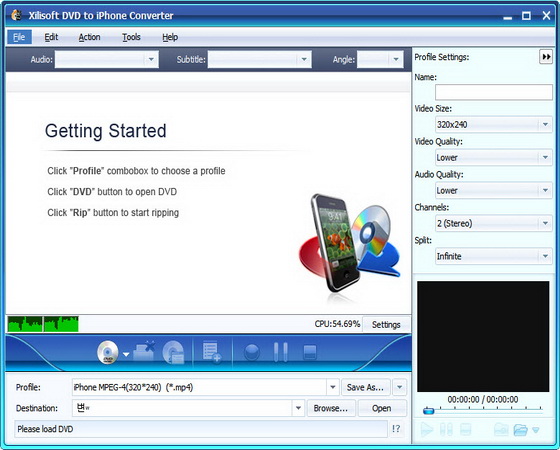Viewport: 560px width, 450px height.
Task: Collapse the Profile Settings panel with double arrow
Action: tap(546, 57)
